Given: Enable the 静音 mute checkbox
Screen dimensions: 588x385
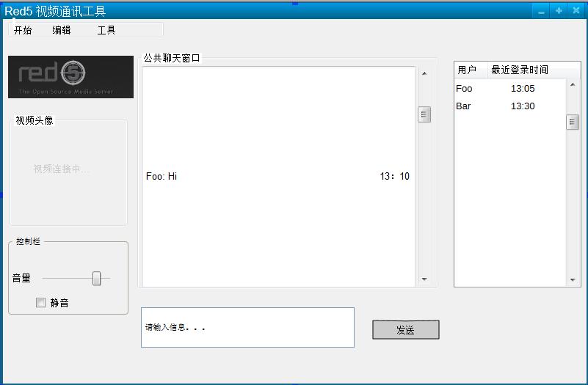Looking at the screenshot, I should click(x=40, y=302).
